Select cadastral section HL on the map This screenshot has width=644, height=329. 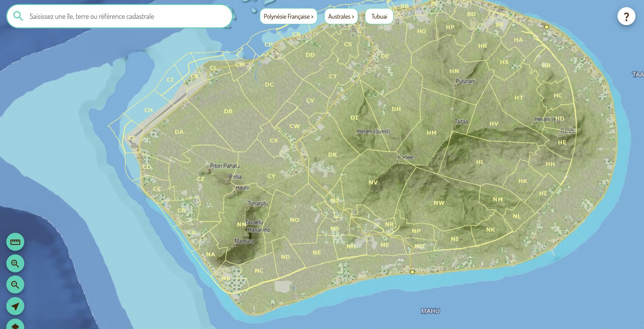pyautogui.click(x=480, y=162)
